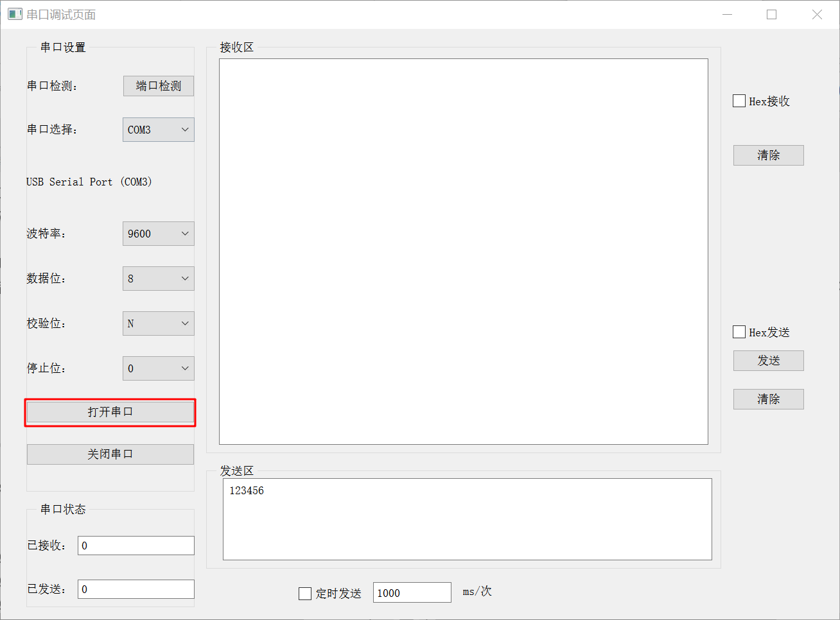Viewport: 840px width, 620px height.
Task: Select the 已接收 received count field
Action: coord(136,545)
